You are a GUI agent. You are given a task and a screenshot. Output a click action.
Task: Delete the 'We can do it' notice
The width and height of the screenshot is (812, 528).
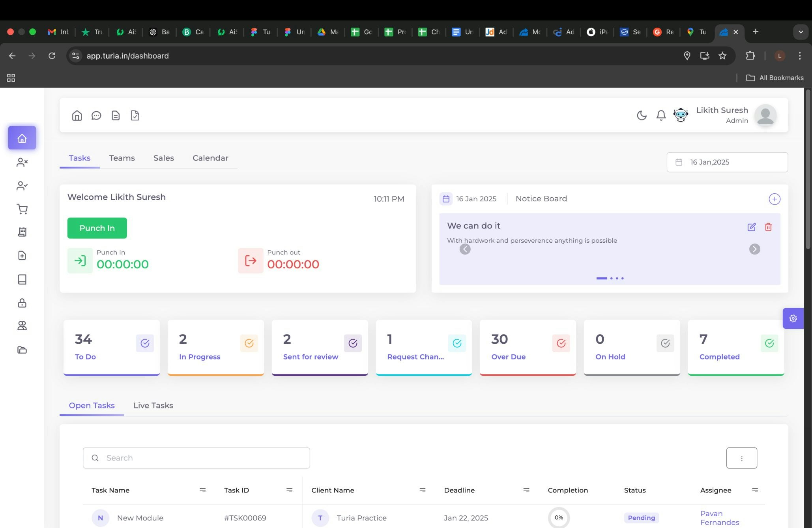[x=768, y=227]
